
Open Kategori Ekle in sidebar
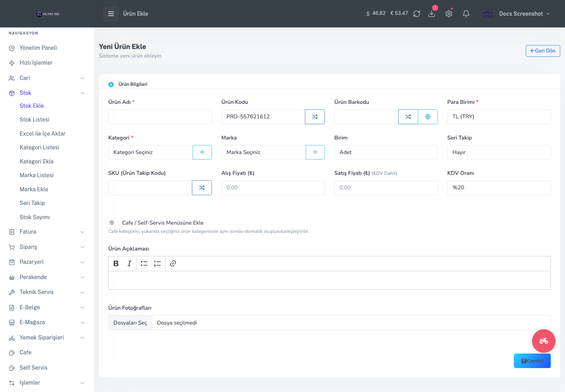36,162
